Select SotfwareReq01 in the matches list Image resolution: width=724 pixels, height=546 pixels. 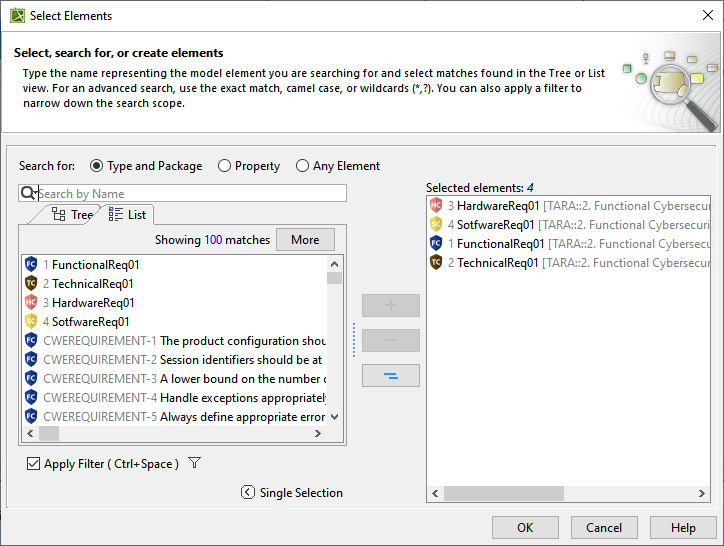click(x=90, y=322)
